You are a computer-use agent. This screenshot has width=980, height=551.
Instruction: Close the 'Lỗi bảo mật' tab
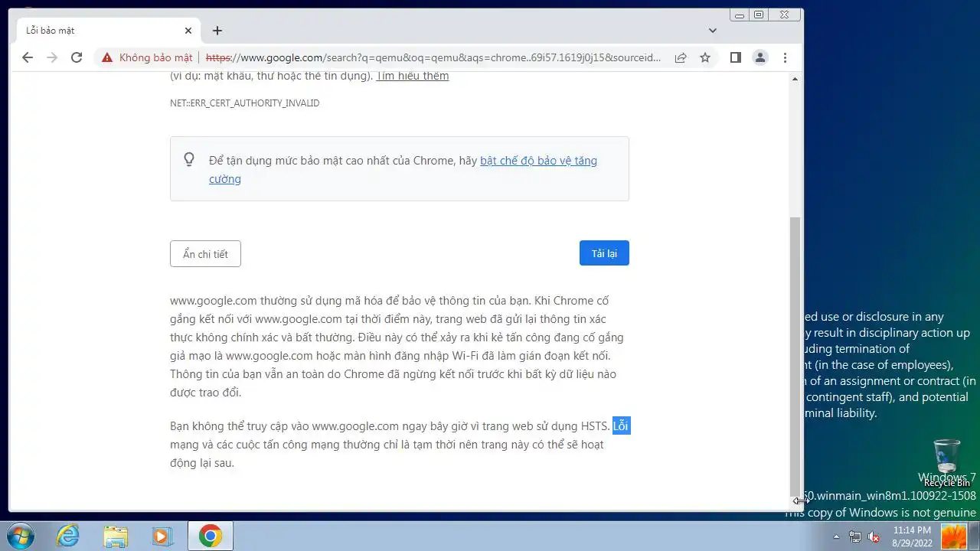[188, 31]
